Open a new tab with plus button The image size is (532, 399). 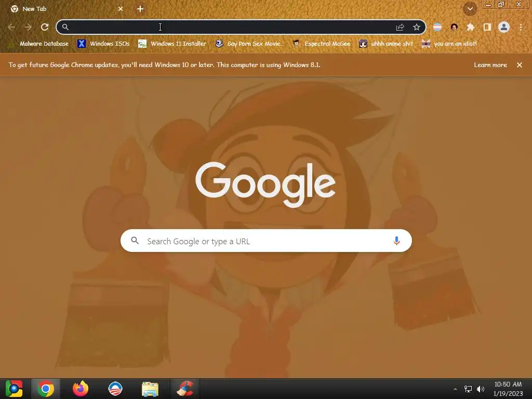(x=140, y=9)
